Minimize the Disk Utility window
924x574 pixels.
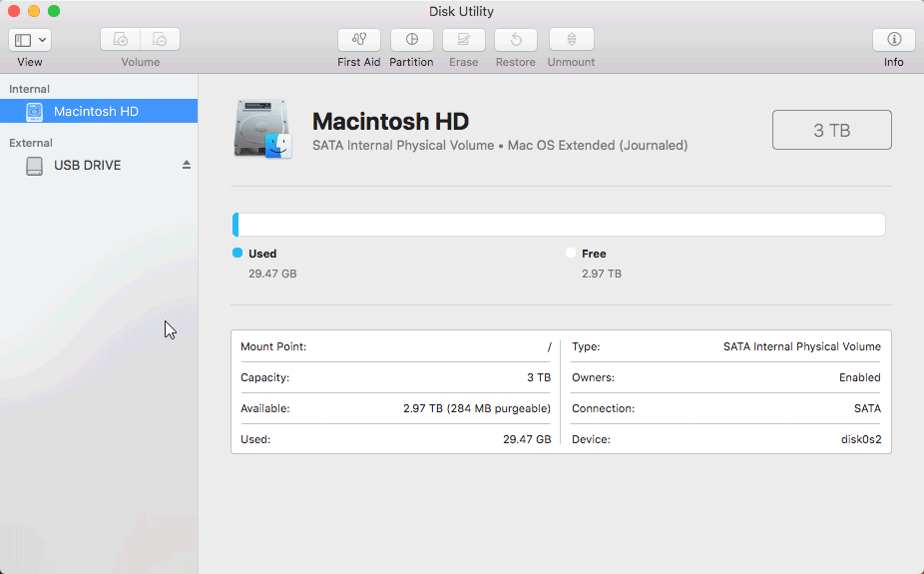pos(34,11)
